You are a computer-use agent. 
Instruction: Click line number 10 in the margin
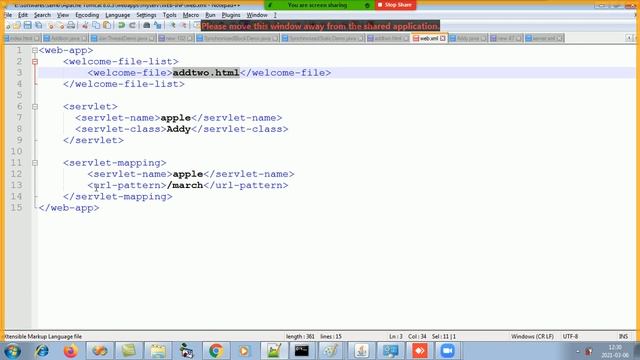coord(16,151)
